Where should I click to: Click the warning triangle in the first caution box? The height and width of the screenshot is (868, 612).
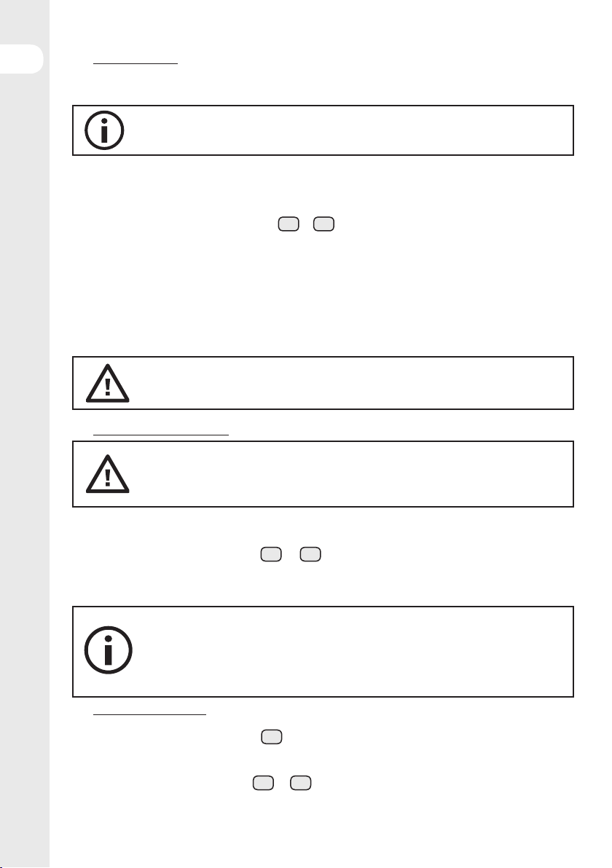point(107,383)
